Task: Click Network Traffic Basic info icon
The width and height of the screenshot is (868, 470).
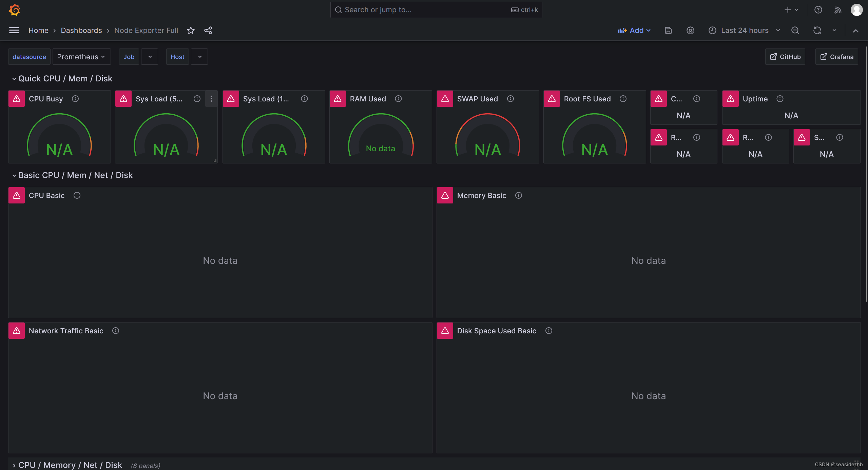Action: pos(116,331)
